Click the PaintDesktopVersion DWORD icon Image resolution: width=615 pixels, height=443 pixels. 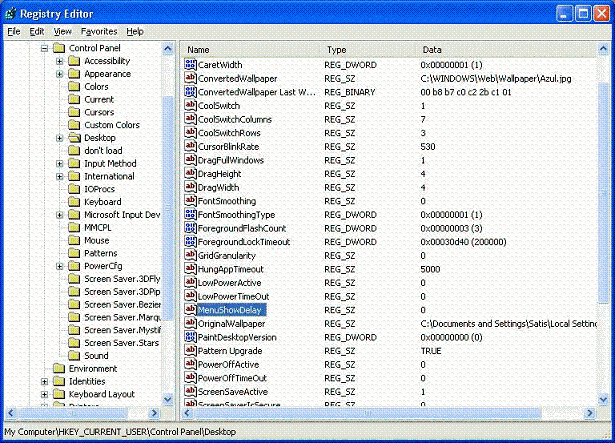pyautogui.click(x=190, y=337)
